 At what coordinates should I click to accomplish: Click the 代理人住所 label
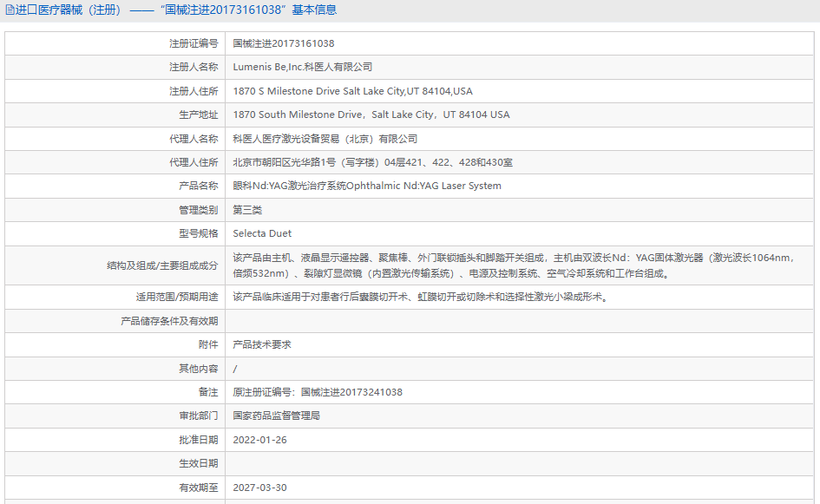pyautogui.click(x=194, y=162)
